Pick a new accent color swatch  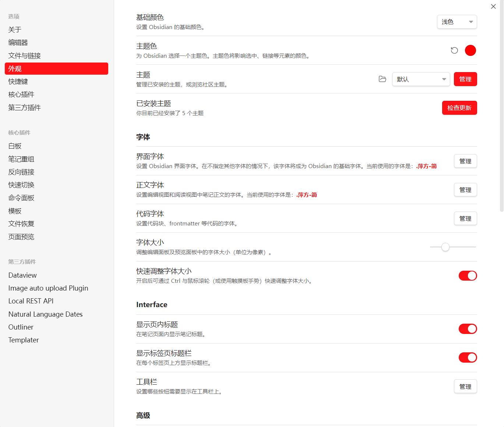tap(470, 50)
